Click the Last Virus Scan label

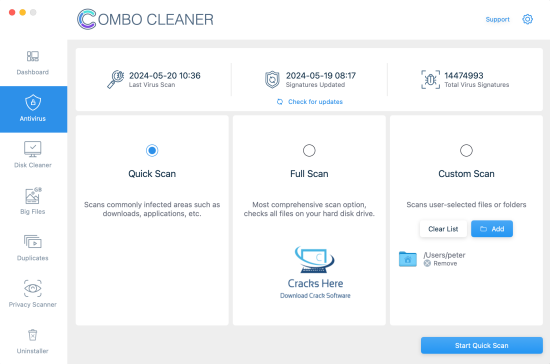pyautogui.click(x=152, y=85)
